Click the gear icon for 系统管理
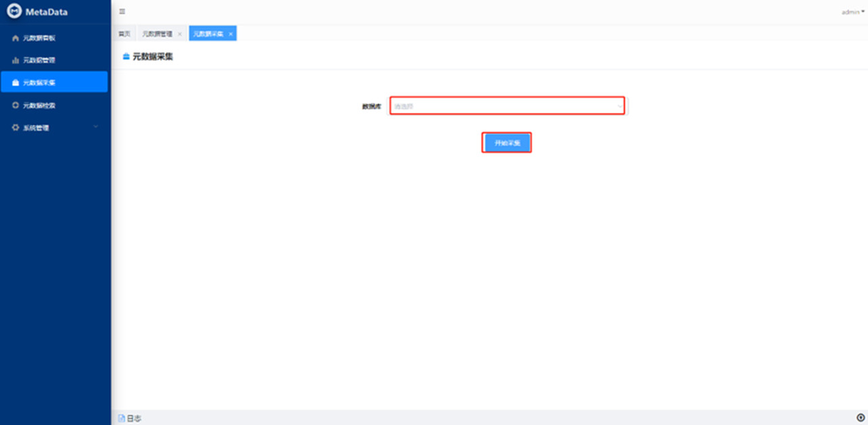 click(x=16, y=128)
